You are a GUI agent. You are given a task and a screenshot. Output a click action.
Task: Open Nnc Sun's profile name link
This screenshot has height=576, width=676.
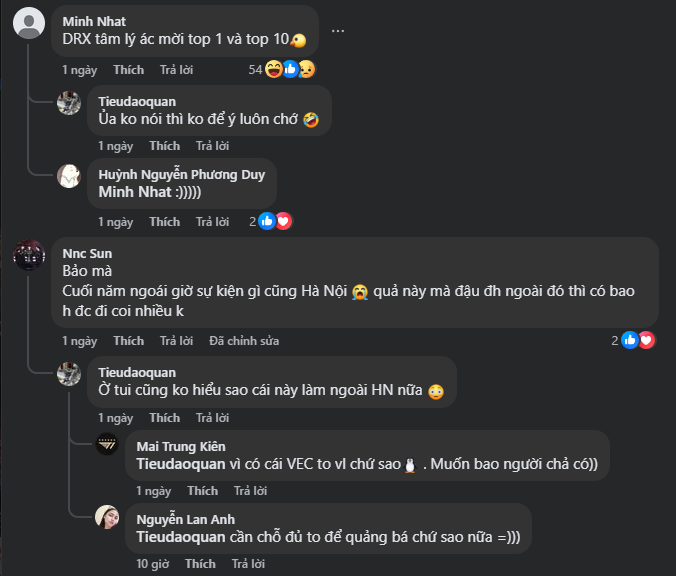click(87, 253)
